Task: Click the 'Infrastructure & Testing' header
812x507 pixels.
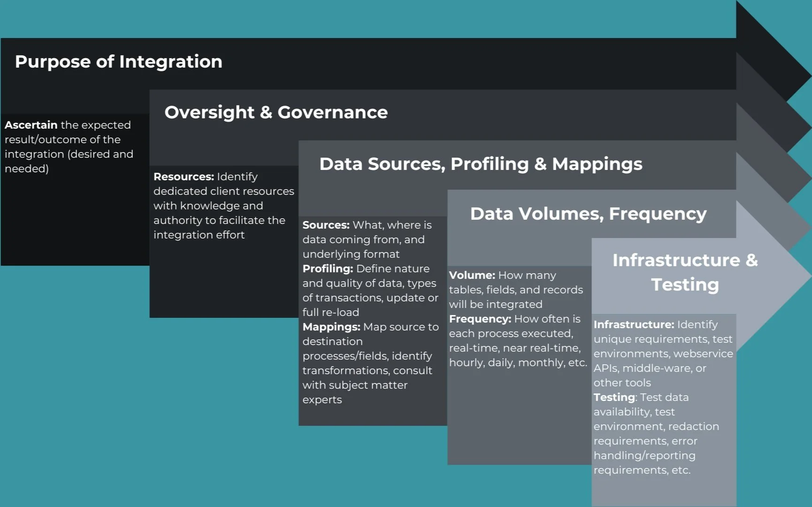Action: 685,272
